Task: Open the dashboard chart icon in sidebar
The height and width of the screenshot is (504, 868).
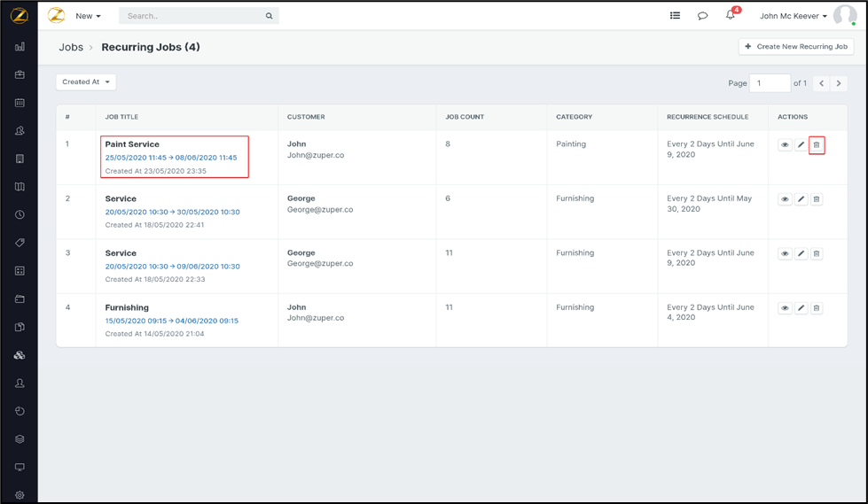Action: [x=20, y=47]
